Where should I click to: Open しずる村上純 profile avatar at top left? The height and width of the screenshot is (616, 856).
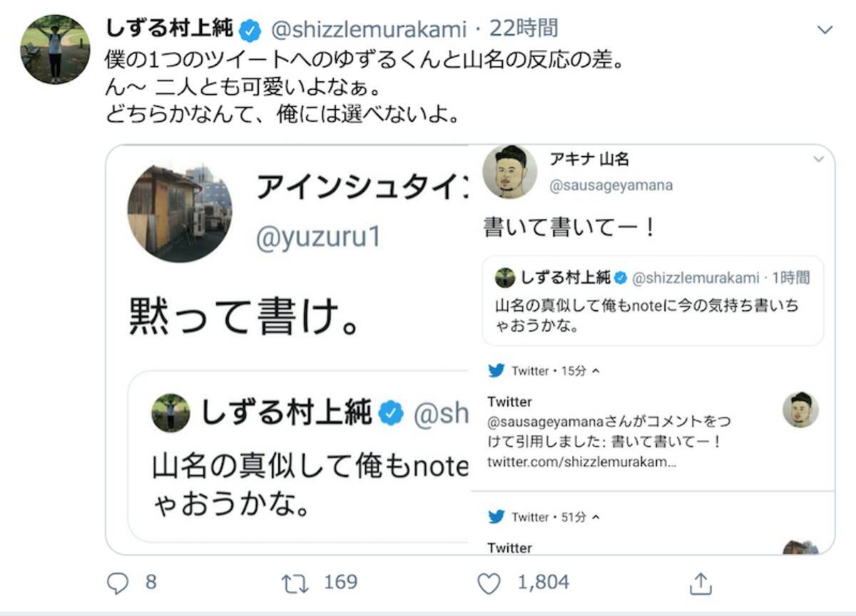(x=55, y=49)
